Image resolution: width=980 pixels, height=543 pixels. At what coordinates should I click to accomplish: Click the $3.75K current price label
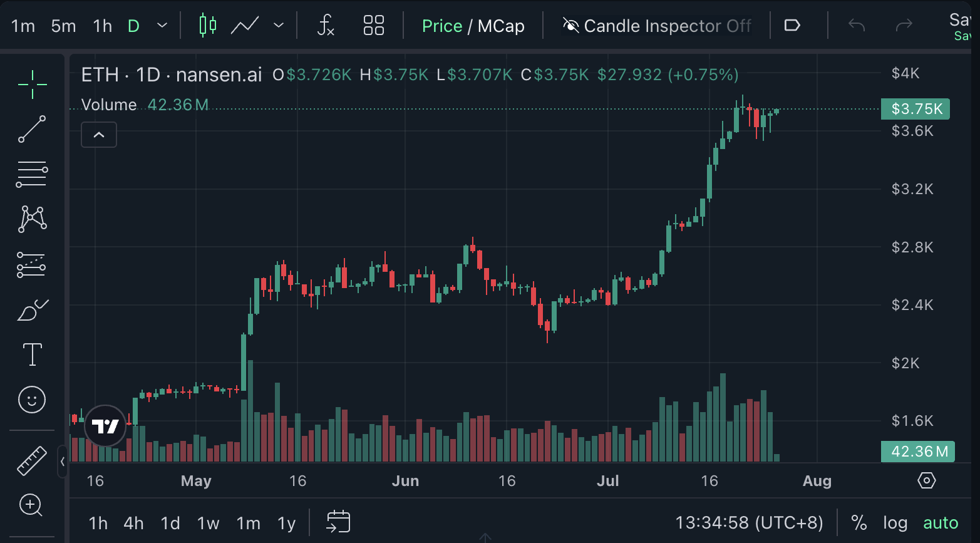coord(916,109)
